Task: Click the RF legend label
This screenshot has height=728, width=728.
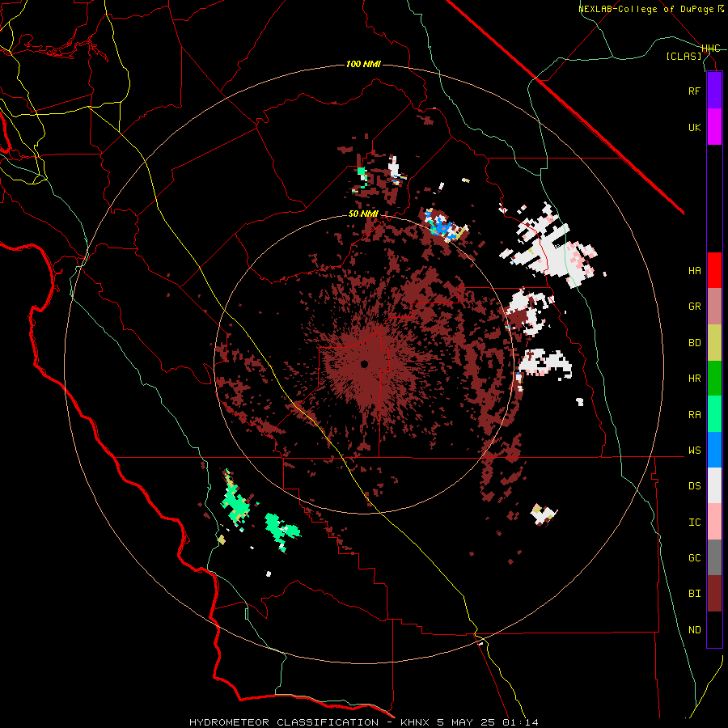Action: coord(694,91)
